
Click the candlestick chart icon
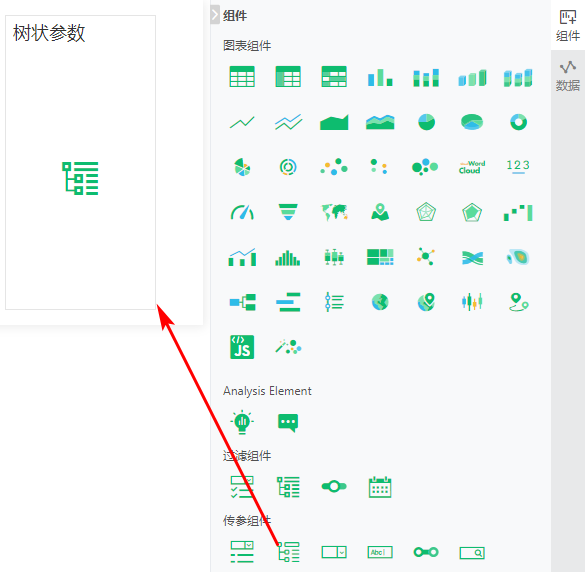point(472,301)
